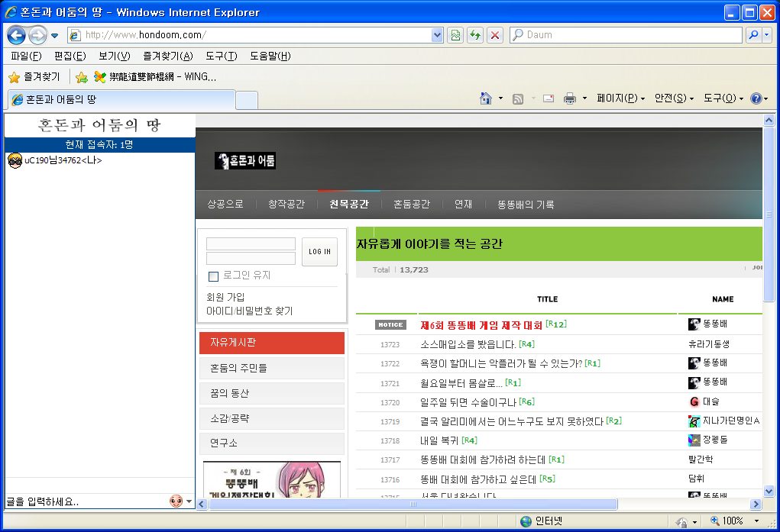780x532 pixels.
Task: Open the 파일(F) menu
Action: 27,56
